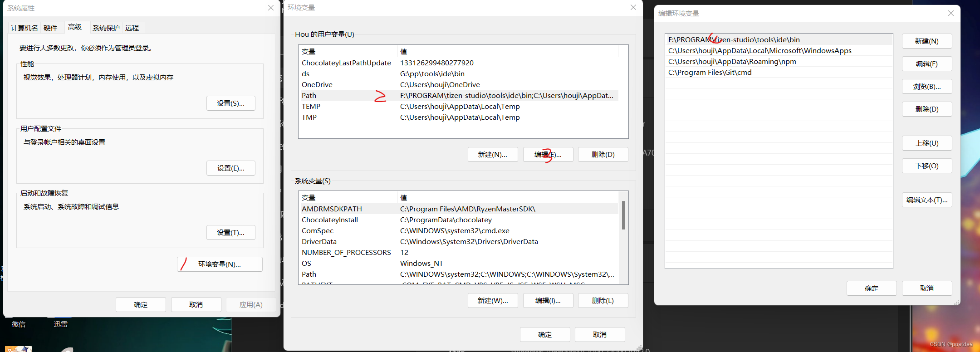Image resolution: width=980 pixels, height=352 pixels.
Task: Click 设置(E)... for user profiles
Action: click(x=230, y=168)
